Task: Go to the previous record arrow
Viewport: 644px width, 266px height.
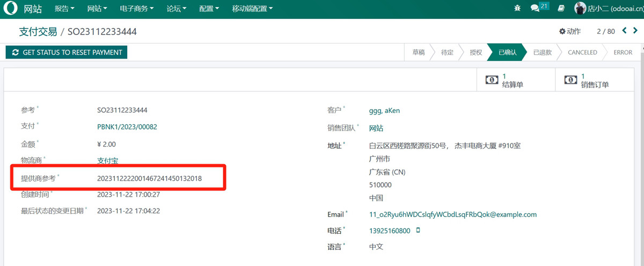Action: (x=625, y=31)
